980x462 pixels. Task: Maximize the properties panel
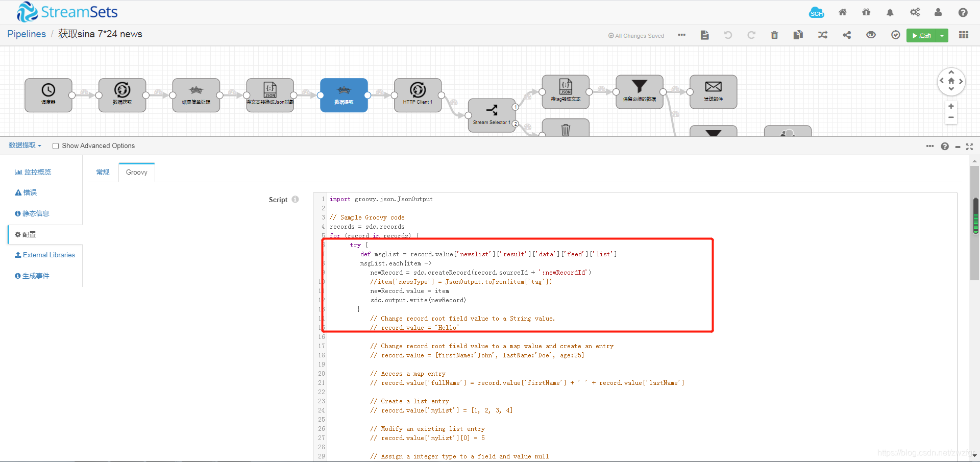(969, 147)
